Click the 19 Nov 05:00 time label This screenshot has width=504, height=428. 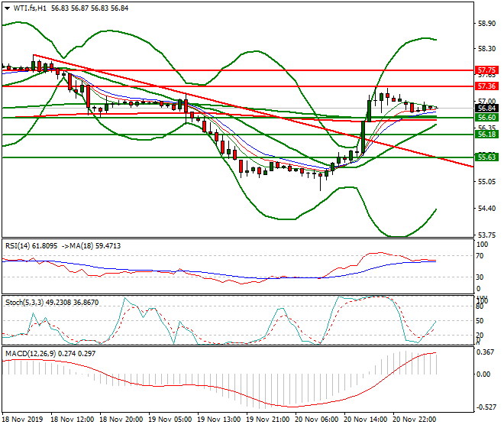click(170, 420)
